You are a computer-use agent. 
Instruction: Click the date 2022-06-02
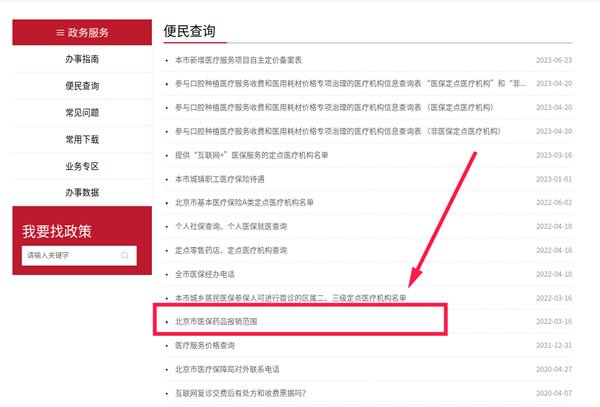554,203
